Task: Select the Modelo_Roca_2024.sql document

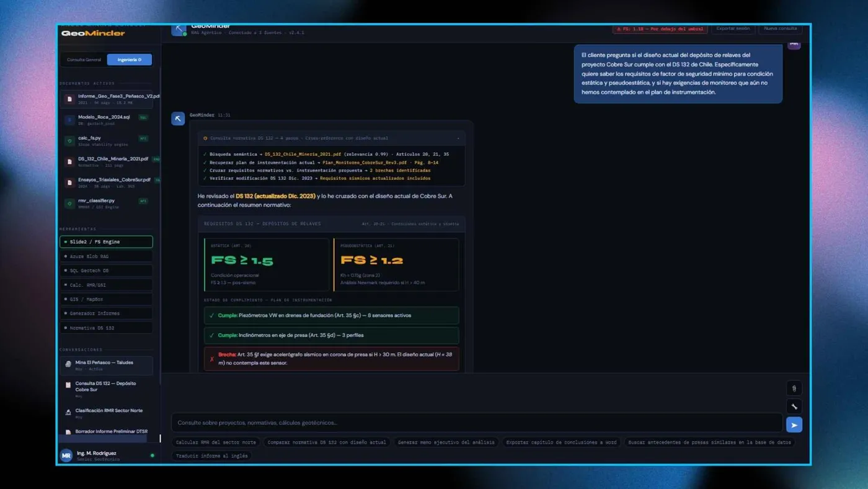Action: pyautogui.click(x=106, y=120)
